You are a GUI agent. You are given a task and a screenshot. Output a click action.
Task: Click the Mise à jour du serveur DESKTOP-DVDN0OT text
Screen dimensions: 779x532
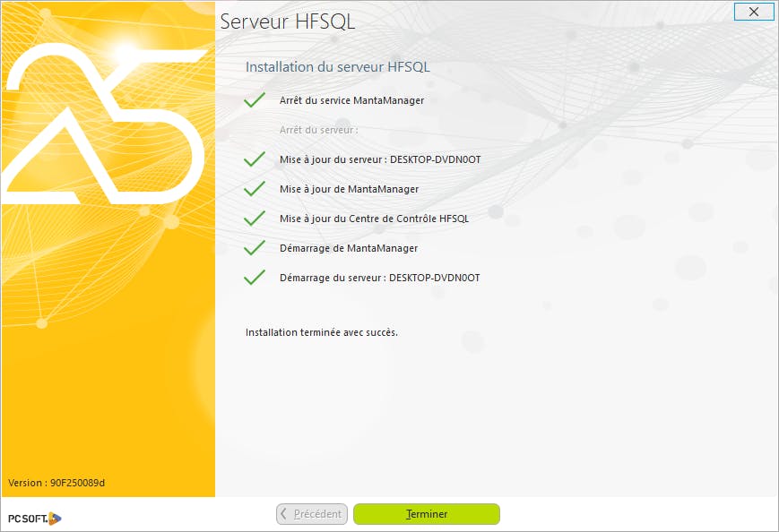coord(380,159)
